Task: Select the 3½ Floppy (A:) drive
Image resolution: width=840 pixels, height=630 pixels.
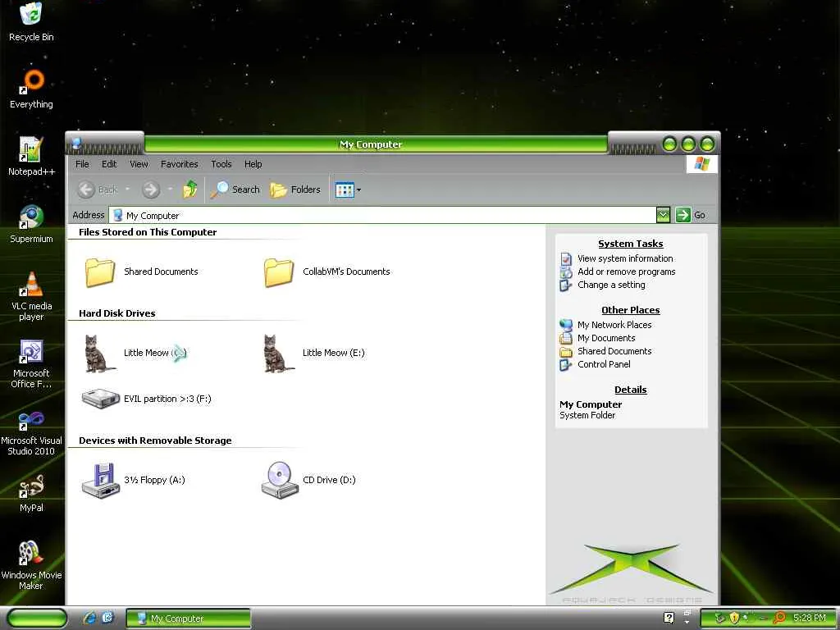Action: point(134,480)
